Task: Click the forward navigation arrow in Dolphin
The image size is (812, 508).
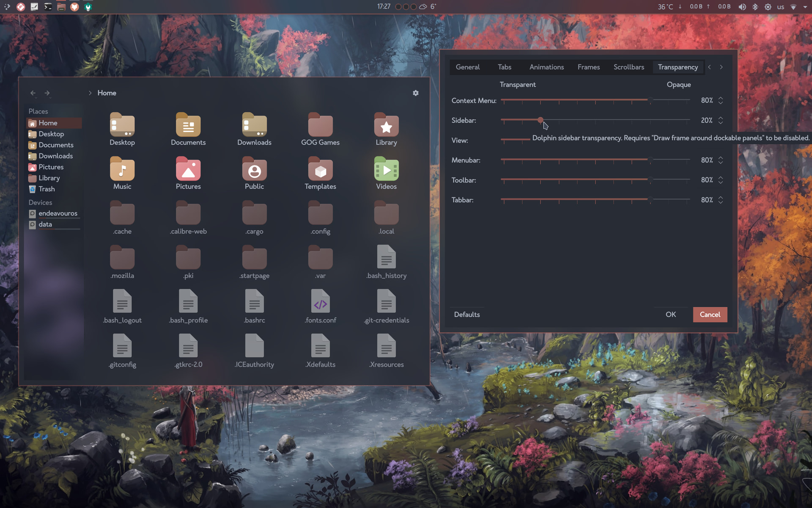Action: tap(47, 93)
